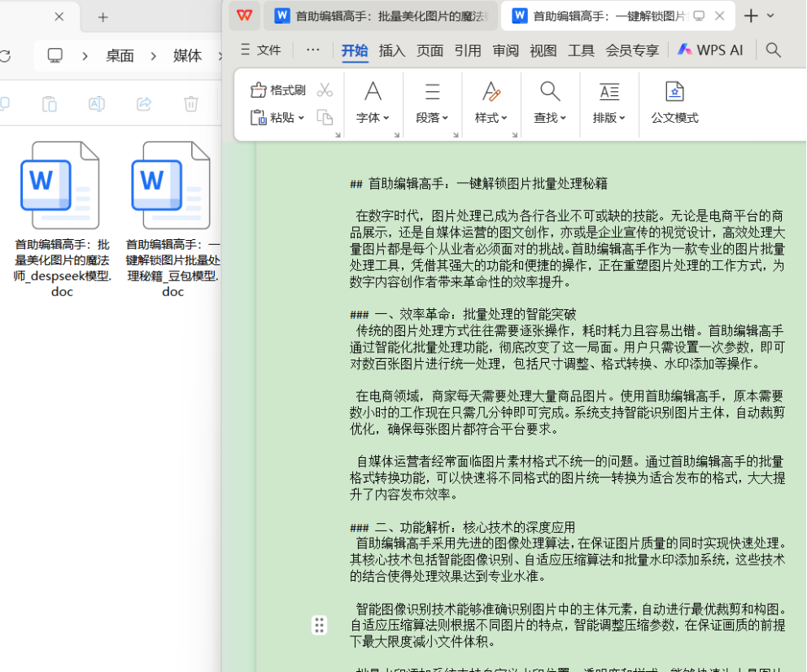Viewport: 807px width, 672px height.
Task: Click the Official Document Mode (公文模式) button
Action: (674, 103)
